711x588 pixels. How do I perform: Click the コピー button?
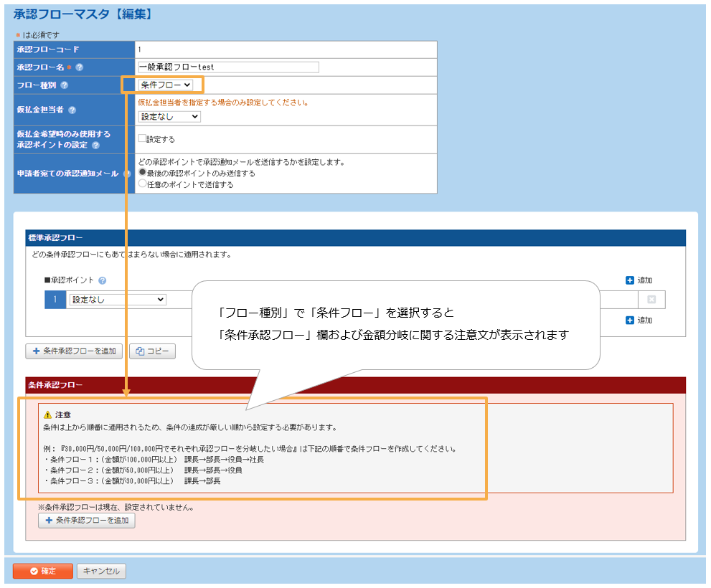click(x=152, y=351)
